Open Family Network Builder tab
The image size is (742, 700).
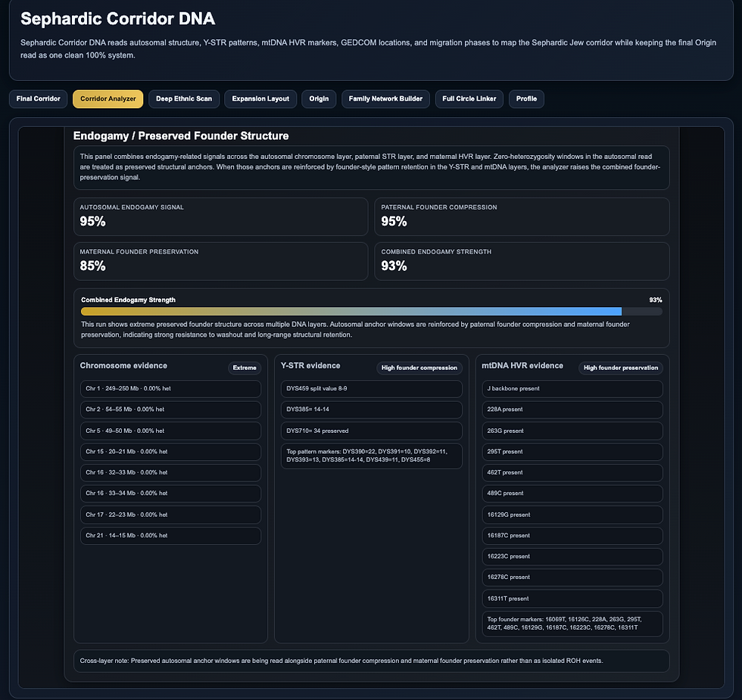(x=385, y=99)
